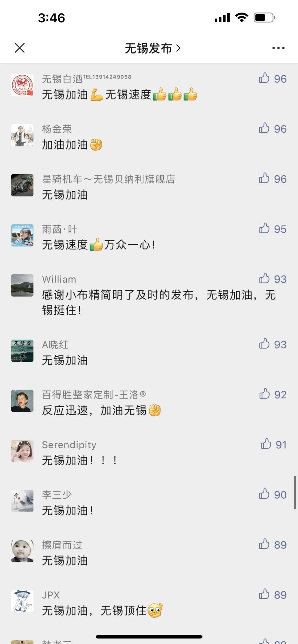Like Serendipity's comment
This screenshot has height=644, width=298.
(266, 444)
